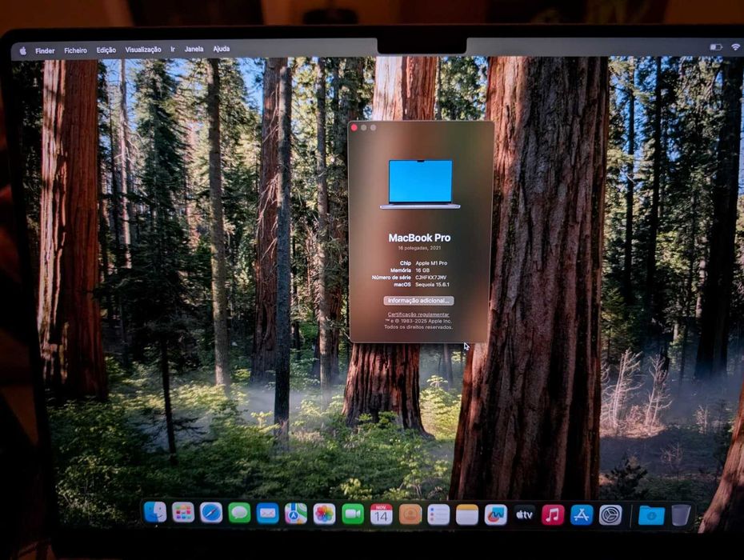744x560 pixels.
Task: Open the App Store in Dock
Action: tap(582, 515)
